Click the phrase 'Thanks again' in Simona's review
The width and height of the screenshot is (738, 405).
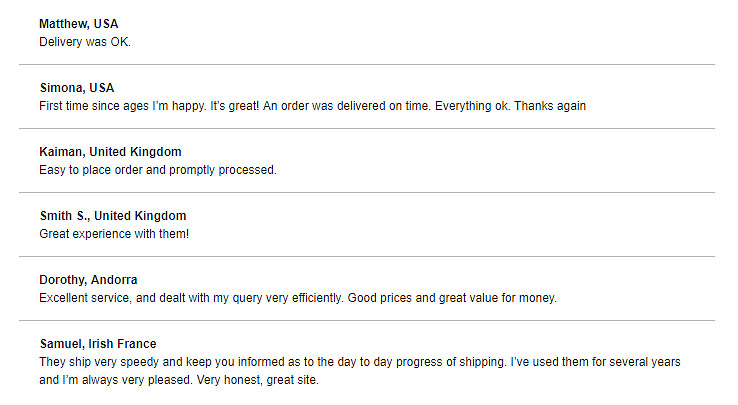click(x=550, y=106)
